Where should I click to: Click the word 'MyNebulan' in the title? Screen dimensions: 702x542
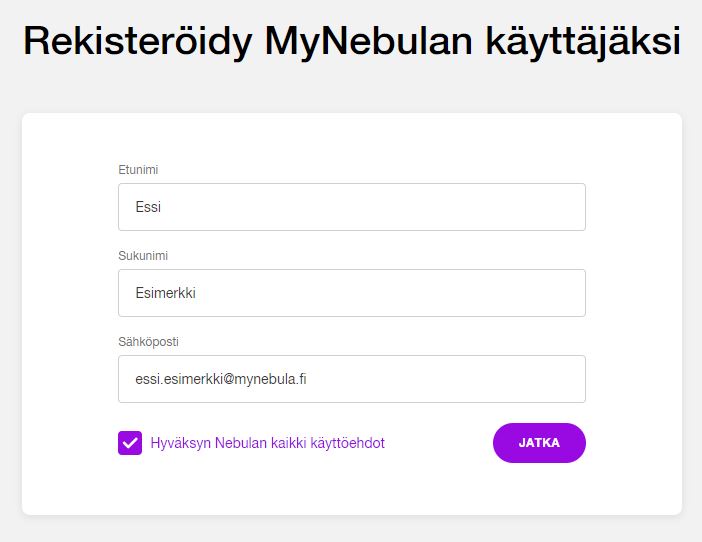(368, 43)
